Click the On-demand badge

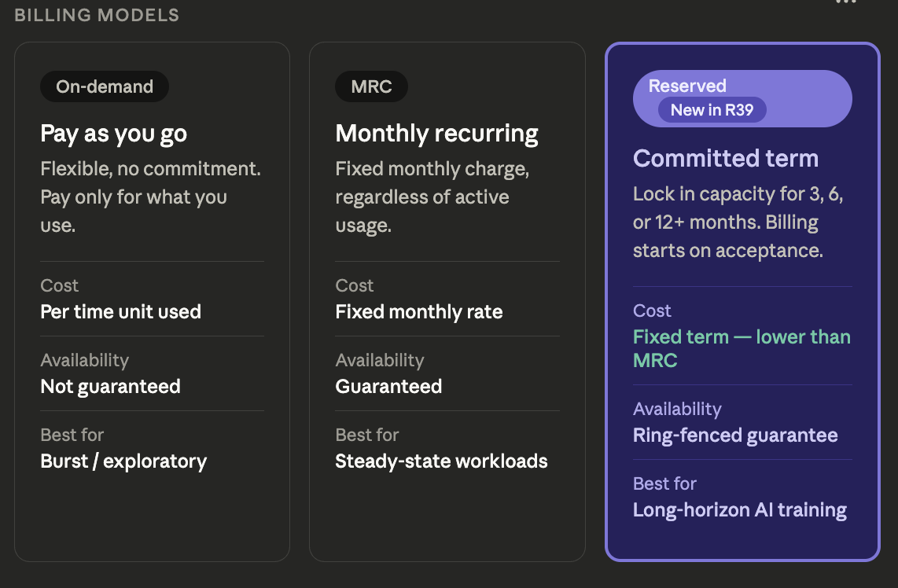tap(105, 87)
